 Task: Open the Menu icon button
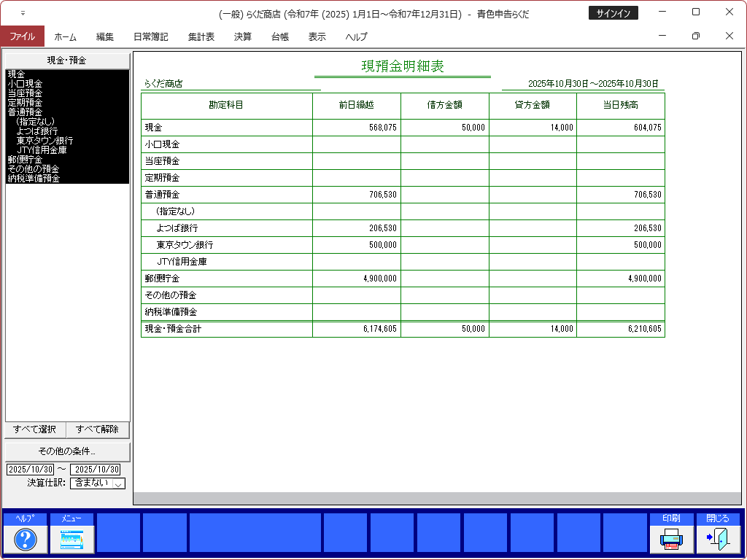71,539
